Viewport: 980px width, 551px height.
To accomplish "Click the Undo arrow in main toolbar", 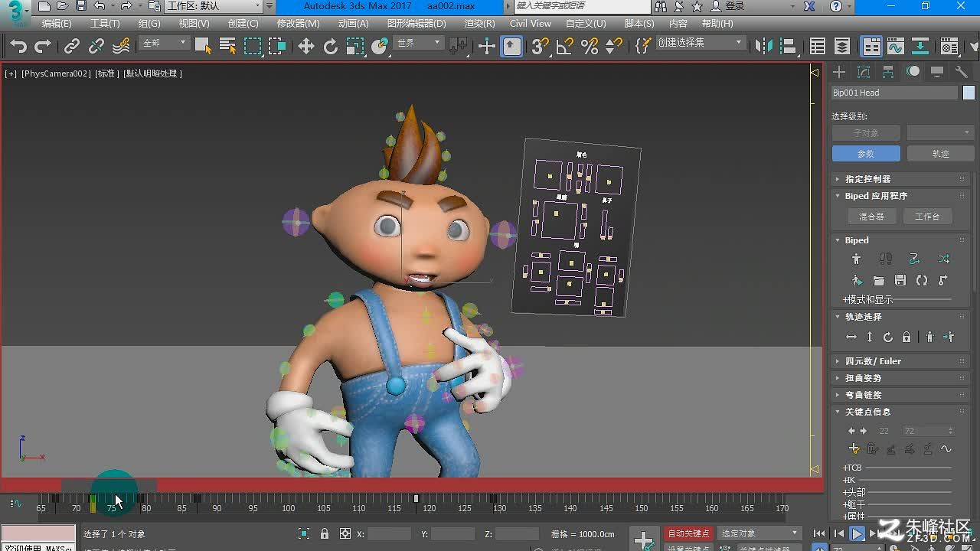I will pos(18,47).
